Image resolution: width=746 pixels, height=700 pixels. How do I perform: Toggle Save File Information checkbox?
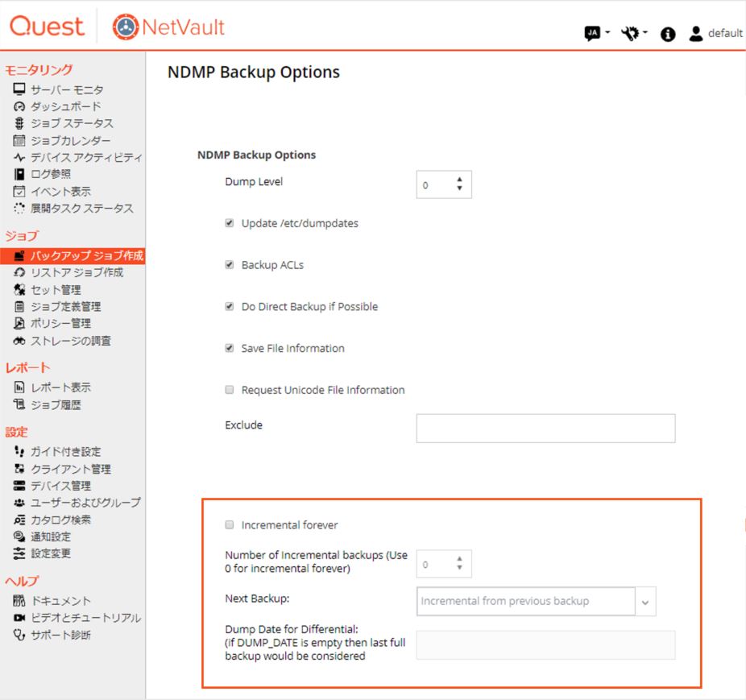(x=230, y=348)
